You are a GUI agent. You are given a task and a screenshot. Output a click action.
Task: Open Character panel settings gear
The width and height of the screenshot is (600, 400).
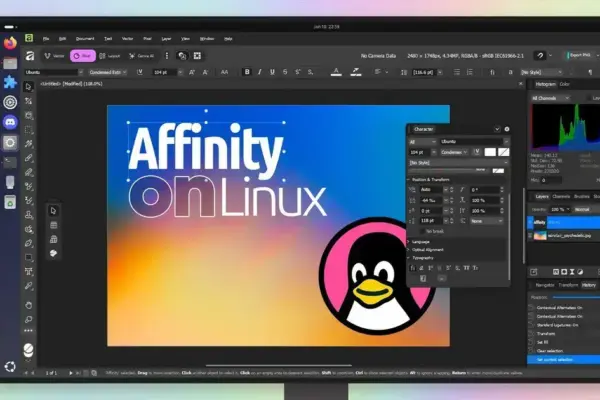click(507, 129)
